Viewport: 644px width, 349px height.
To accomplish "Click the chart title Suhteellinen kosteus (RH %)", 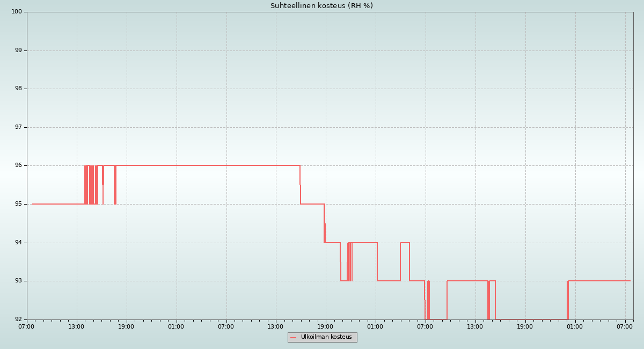I will [321, 6].
